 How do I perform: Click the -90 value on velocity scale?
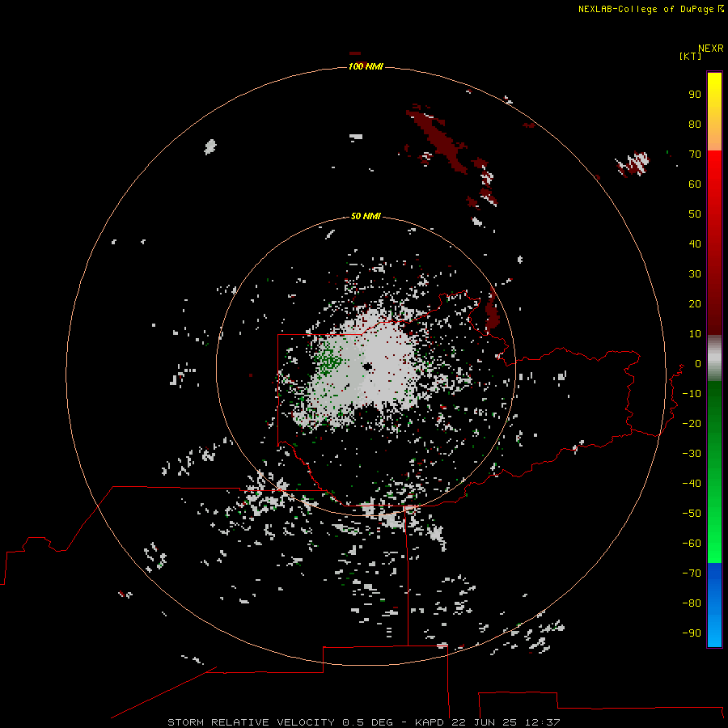(x=692, y=633)
